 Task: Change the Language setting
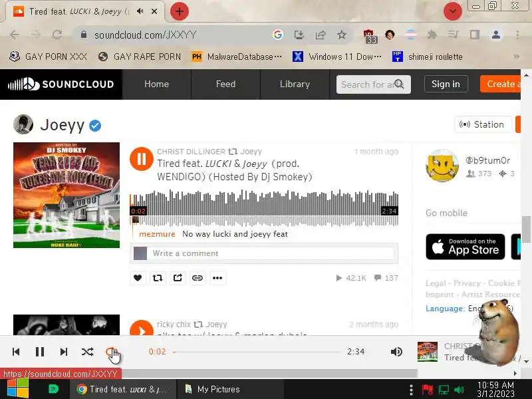pos(469,309)
